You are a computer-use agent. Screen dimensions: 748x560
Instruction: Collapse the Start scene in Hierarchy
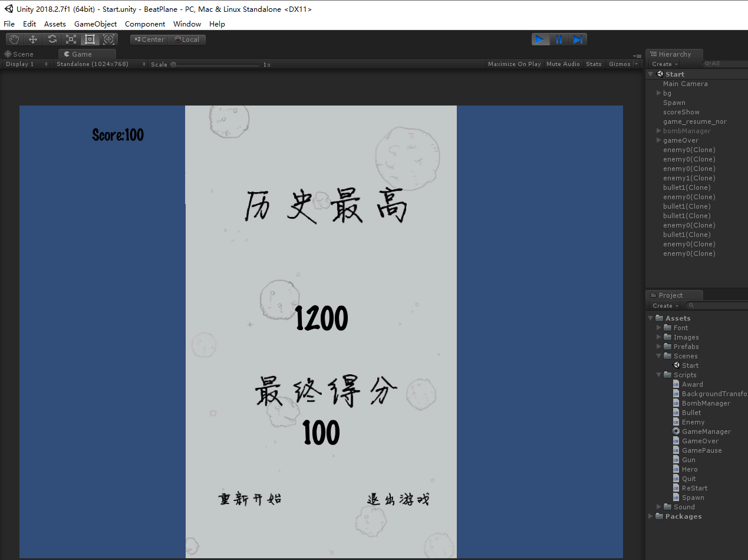click(x=651, y=74)
